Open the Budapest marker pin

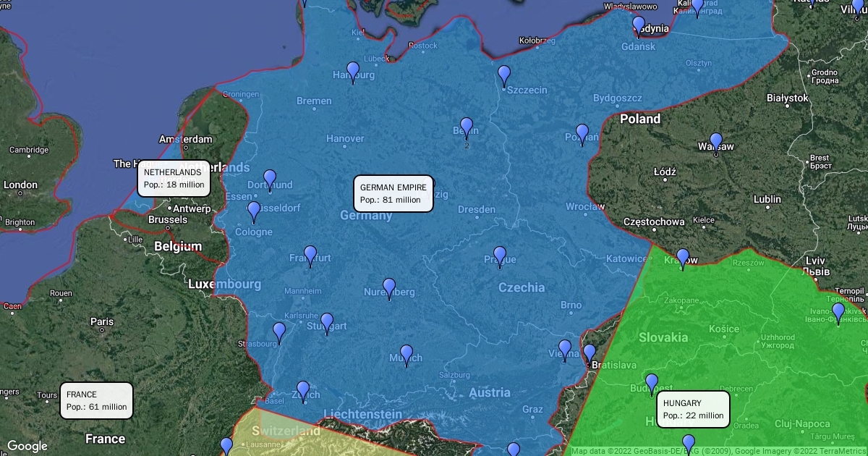(652, 384)
